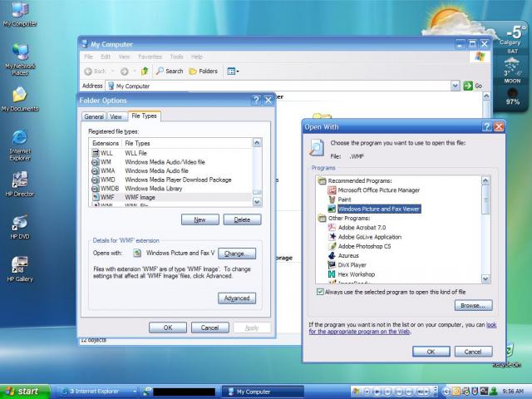Click Change... next to Opens with
The width and height of the screenshot is (532, 399).
point(237,254)
